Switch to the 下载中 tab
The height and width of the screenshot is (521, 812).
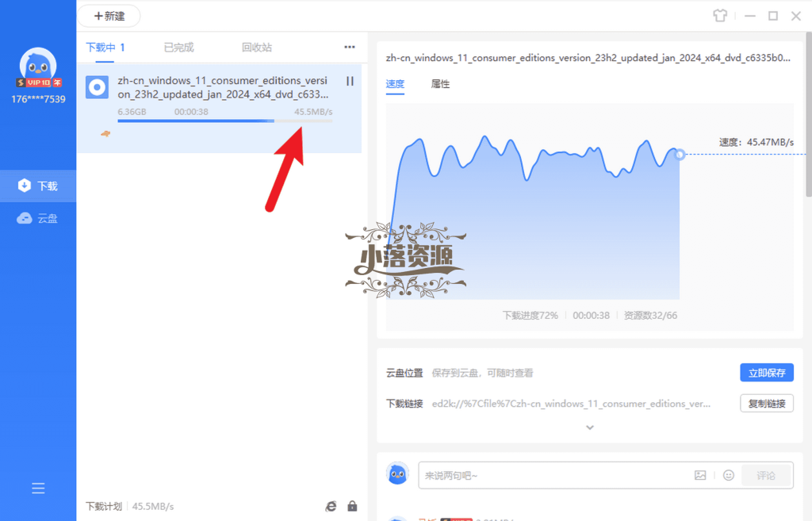tap(105, 48)
